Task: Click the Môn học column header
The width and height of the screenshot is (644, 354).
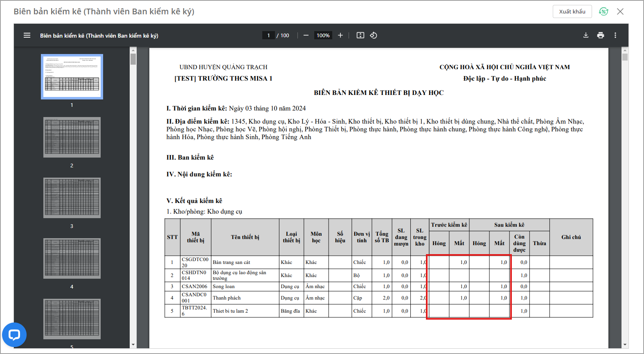Action: click(x=316, y=237)
